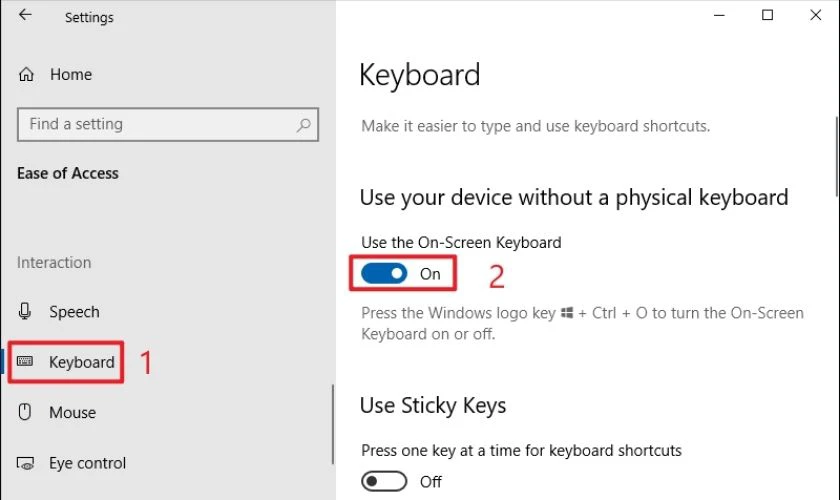Viewport: 840px width, 500px height.
Task: Close the Settings window
Action: [x=816, y=15]
